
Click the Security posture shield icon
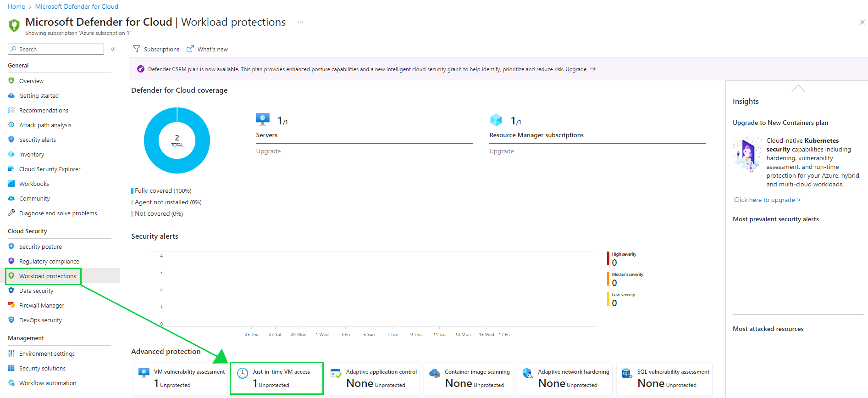(x=11, y=247)
